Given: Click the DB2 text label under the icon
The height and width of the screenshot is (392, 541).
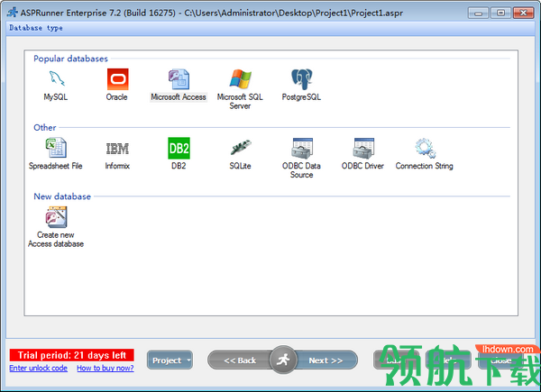Looking at the screenshot, I should coord(179,166).
